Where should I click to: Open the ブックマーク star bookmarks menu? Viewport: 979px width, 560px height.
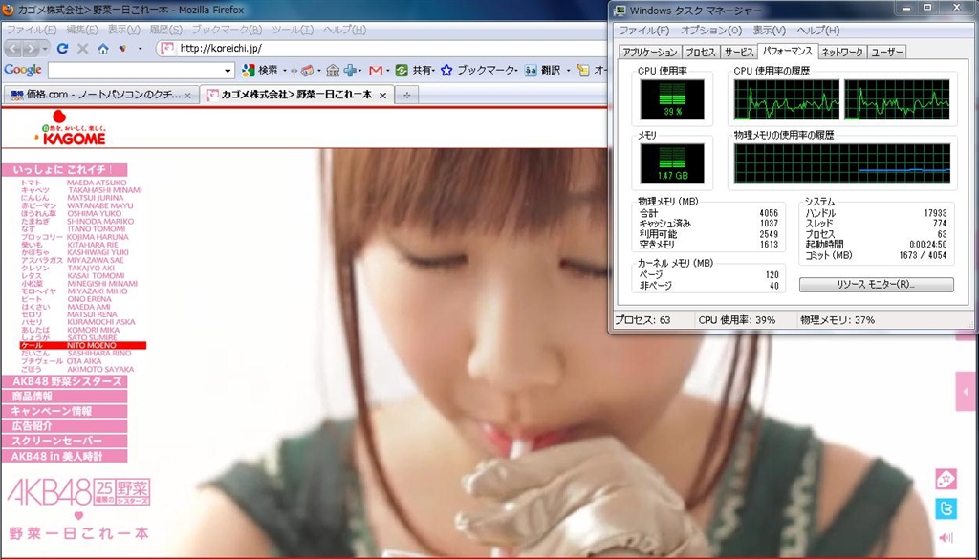pos(478,71)
